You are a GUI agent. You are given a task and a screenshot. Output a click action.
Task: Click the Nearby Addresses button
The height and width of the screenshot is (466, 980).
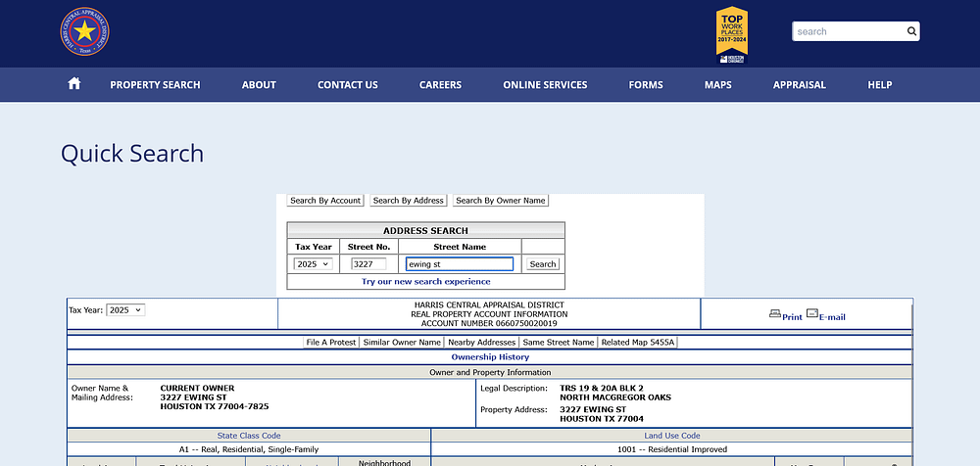(x=482, y=343)
